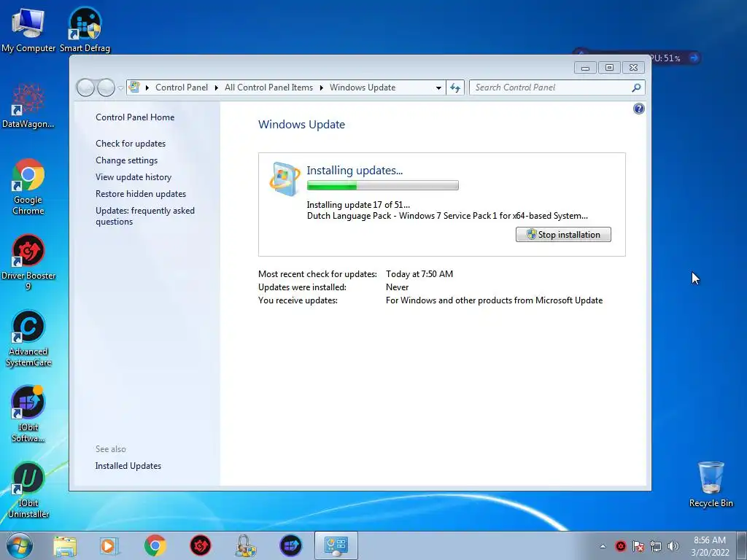Select the IObit Uninstaller desktop icon

click(x=28, y=489)
